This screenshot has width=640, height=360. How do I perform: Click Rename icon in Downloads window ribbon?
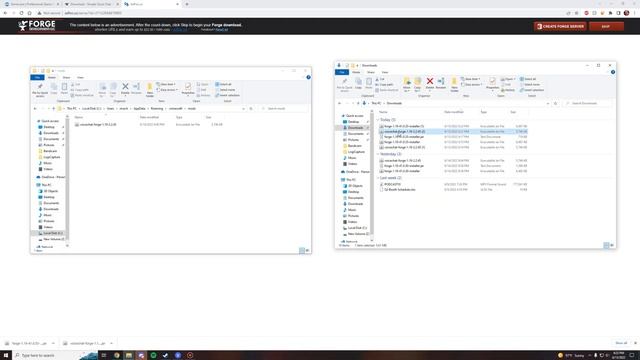point(441,83)
